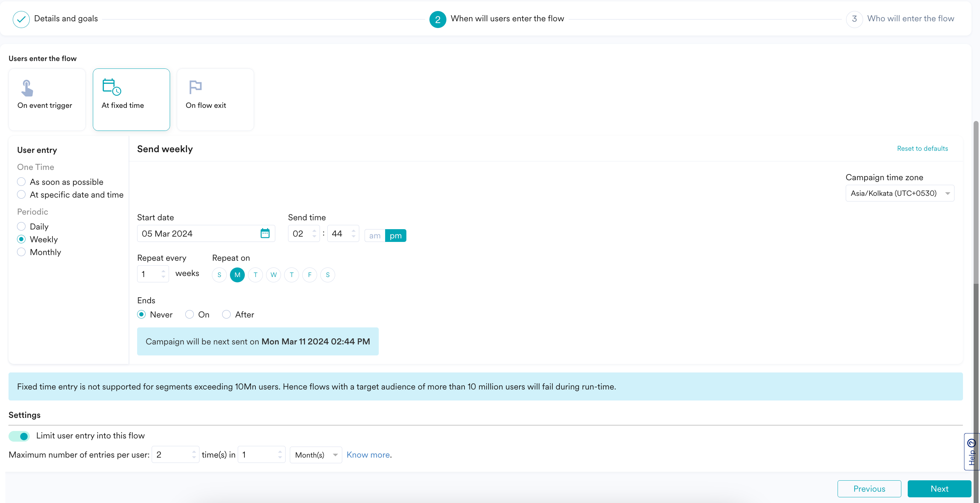Select the Daily periodic radio button
Viewport: 980px width, 503px height.
pos(21,227)
